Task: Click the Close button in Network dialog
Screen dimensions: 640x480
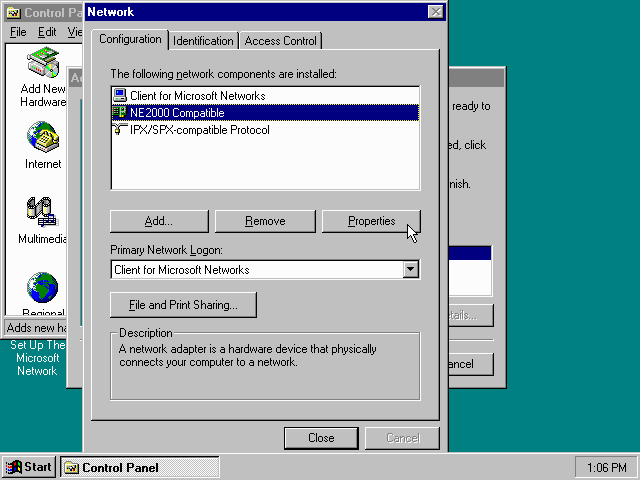Action: [x=321, y=438]
